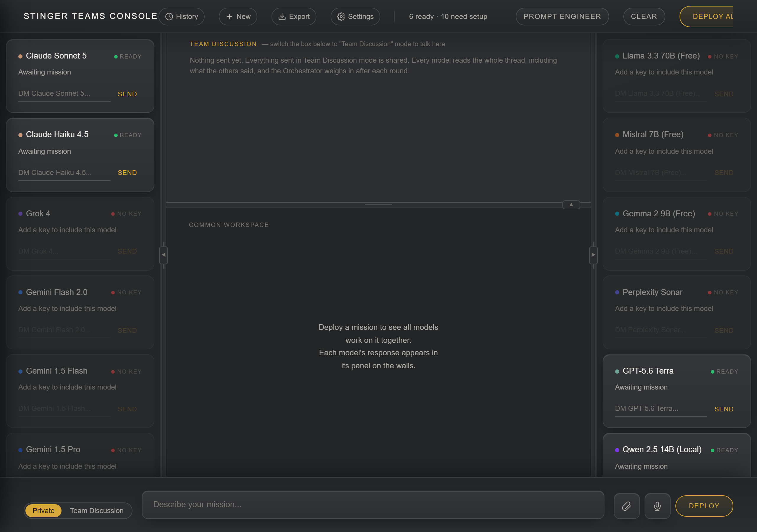Viewport: 757px width, 532px height.
Task: Click DEPLOY ALL in header
Action: point(706,17)
